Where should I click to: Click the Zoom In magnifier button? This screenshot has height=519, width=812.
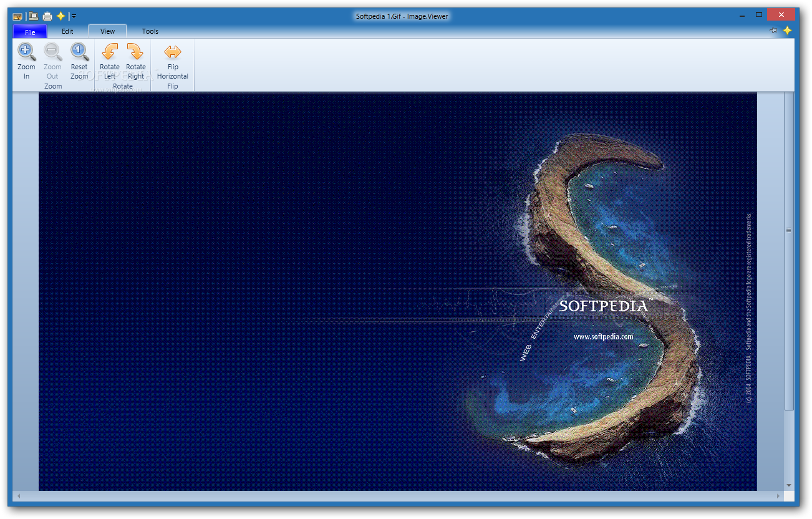(x=26, y=61)
